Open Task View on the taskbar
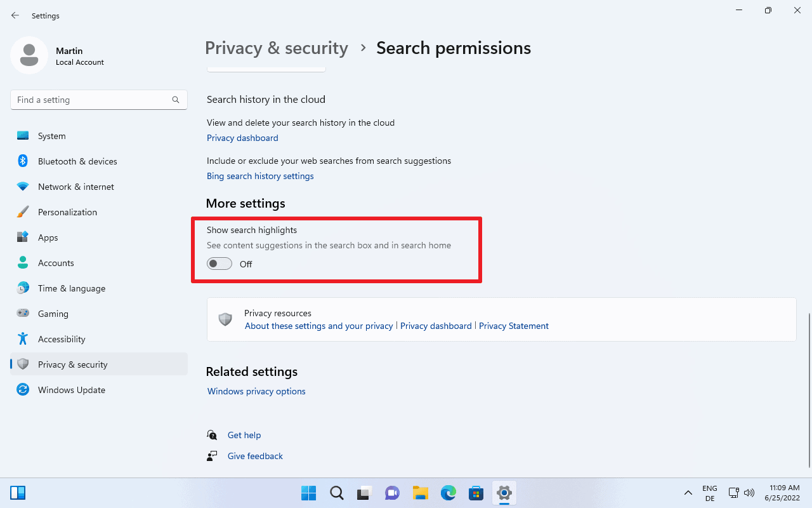Image resolution: width=812 pixels, height=508 pixels. point(364,493)
